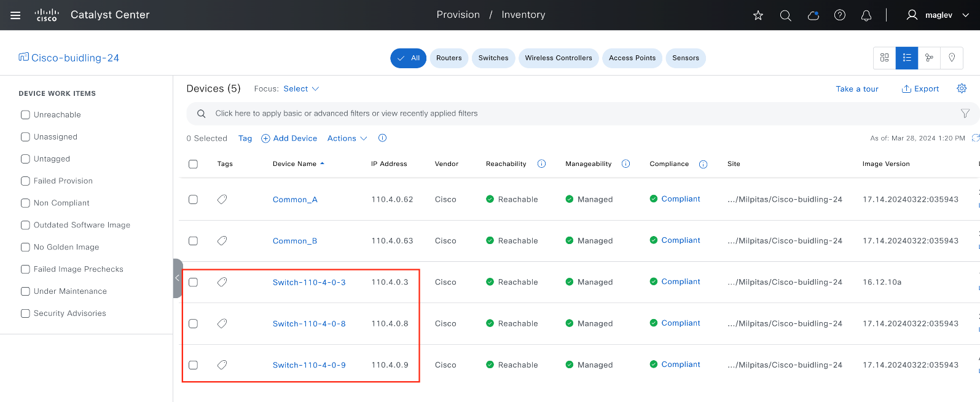Image resolution: width=980 pixels, height=402 pixels.
Task: Open the hamburger navigation menu
Action: (x=15, y=15)
